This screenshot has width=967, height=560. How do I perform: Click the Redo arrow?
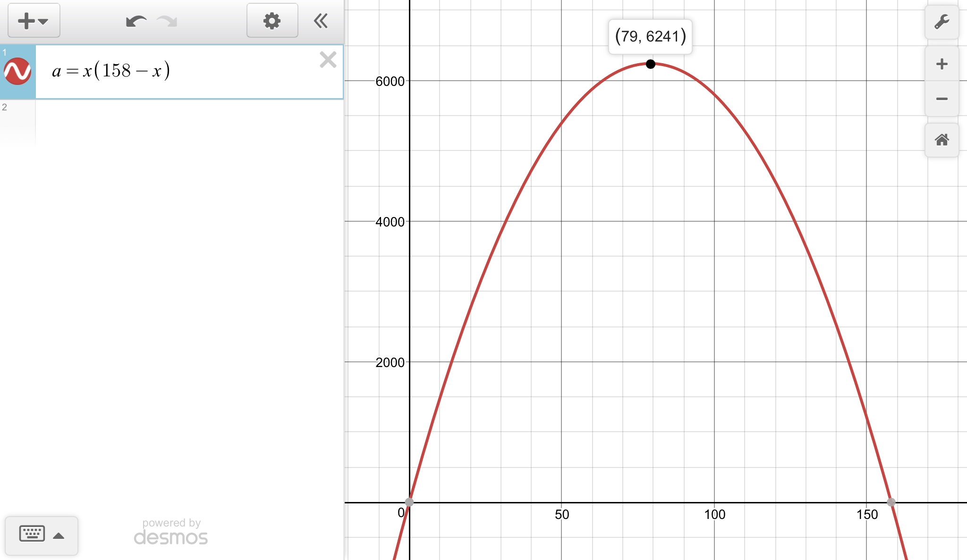point(167,21)
